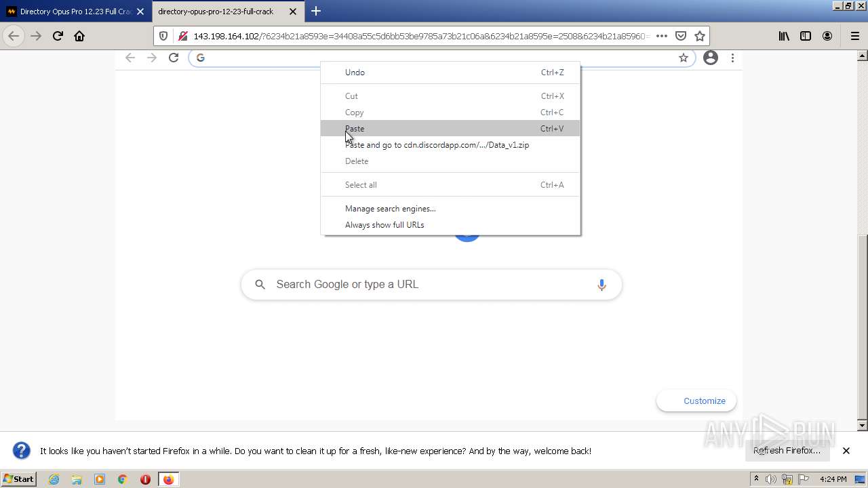Save page to Pocket icon
The image size is (868, 488).
tap(681, 36)
